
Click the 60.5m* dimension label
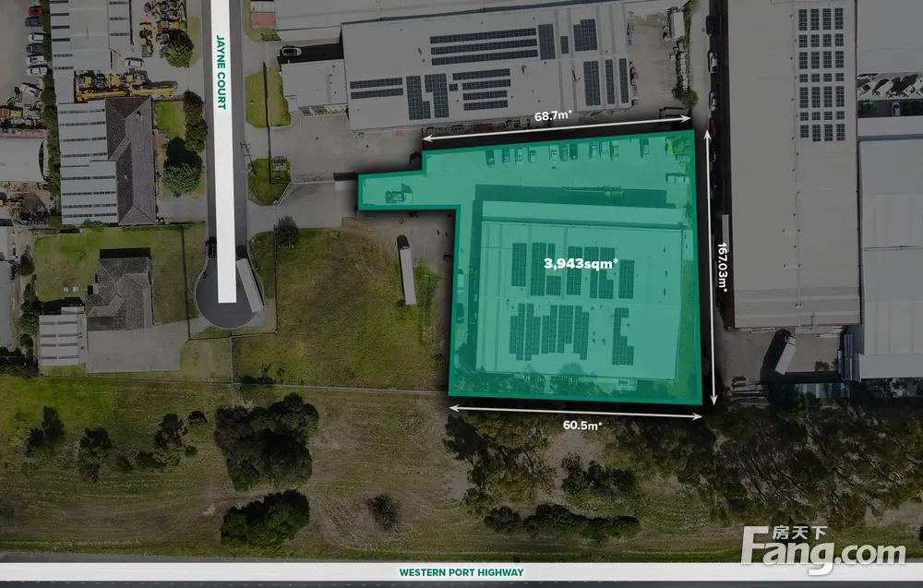pos(582,425)
